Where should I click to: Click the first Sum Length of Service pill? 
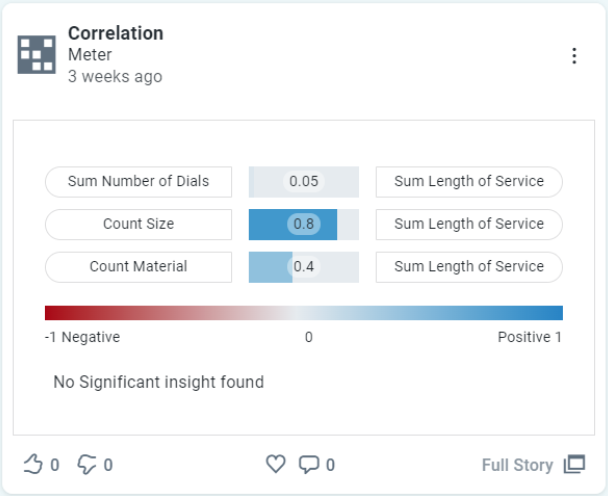point(469,182)
